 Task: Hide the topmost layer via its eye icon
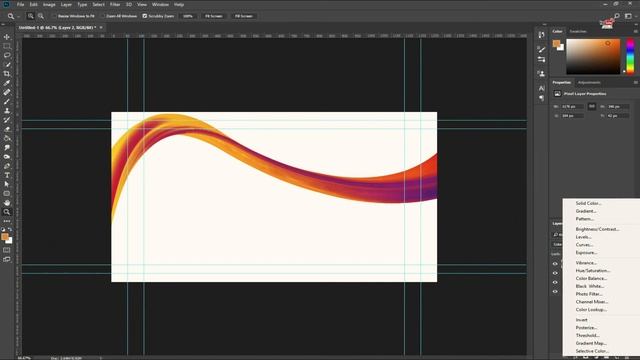(x=555, y=264)
